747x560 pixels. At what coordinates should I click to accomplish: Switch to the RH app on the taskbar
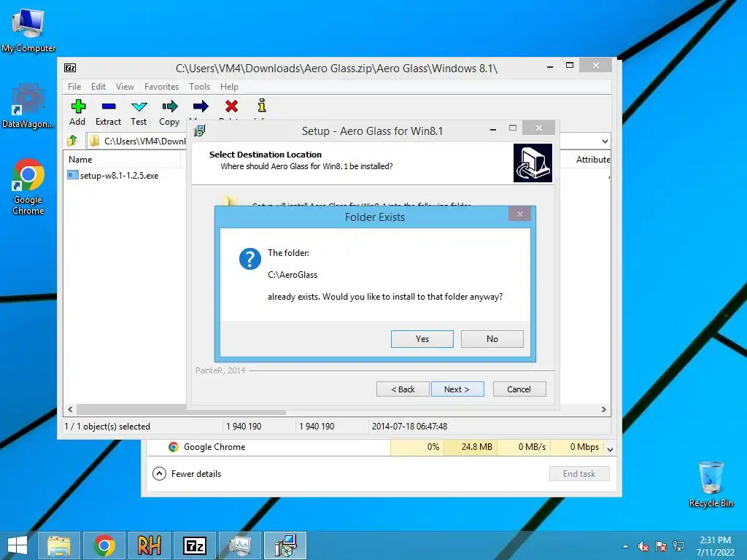pyautogui.click(x=149, y=545)
